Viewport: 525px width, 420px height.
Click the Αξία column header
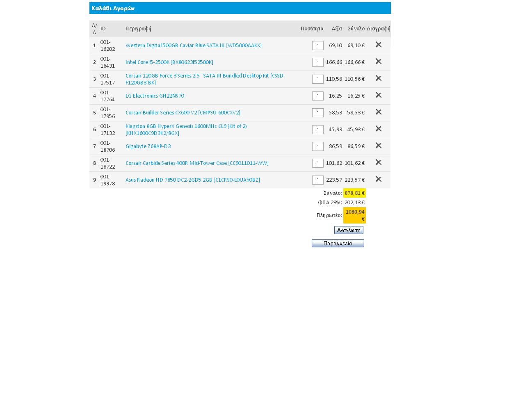point(337,29)
